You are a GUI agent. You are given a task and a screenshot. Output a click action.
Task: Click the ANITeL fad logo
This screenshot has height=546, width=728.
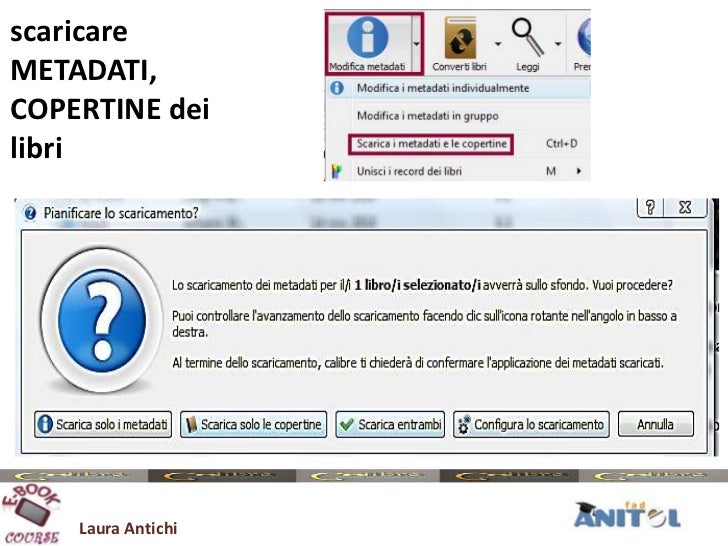627,515
